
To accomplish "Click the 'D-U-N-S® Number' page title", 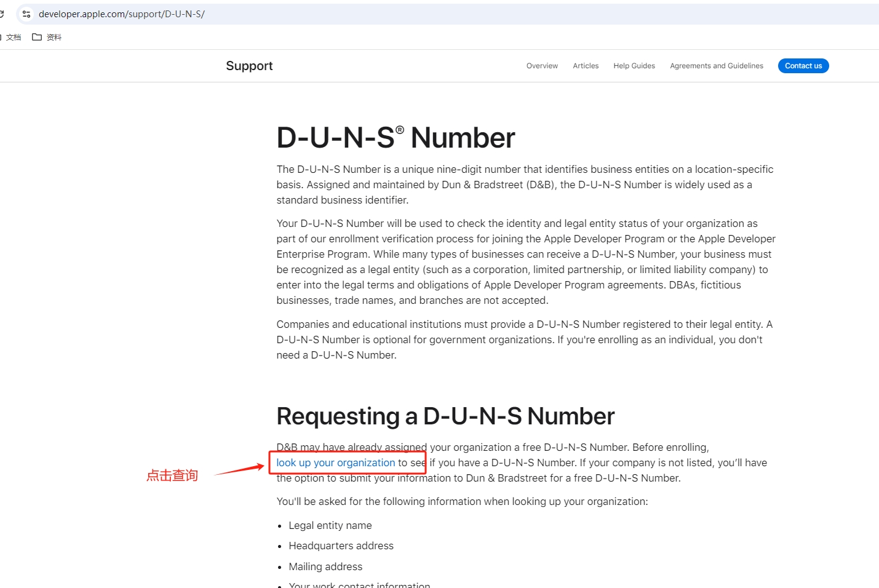I will (396, 137).
